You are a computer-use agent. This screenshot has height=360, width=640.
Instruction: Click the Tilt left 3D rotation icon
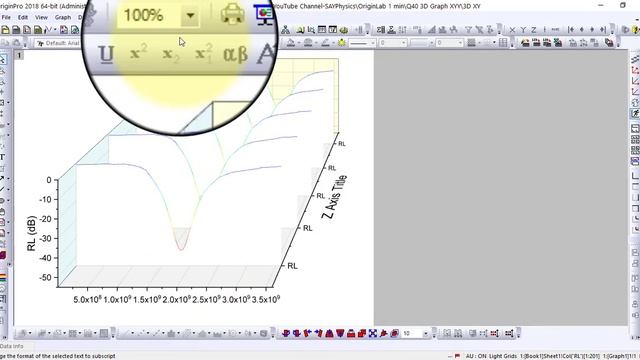[307, 333]
